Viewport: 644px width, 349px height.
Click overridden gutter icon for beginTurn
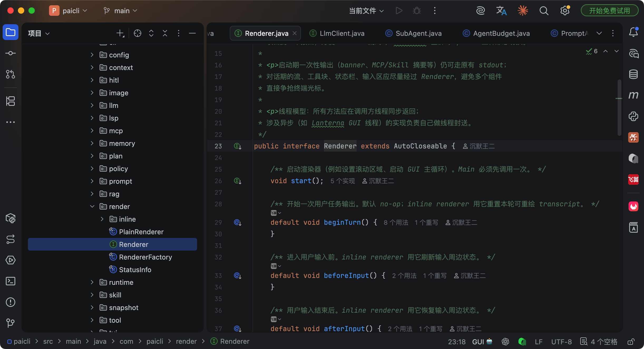pyautogui.click(x=238, y=223)
